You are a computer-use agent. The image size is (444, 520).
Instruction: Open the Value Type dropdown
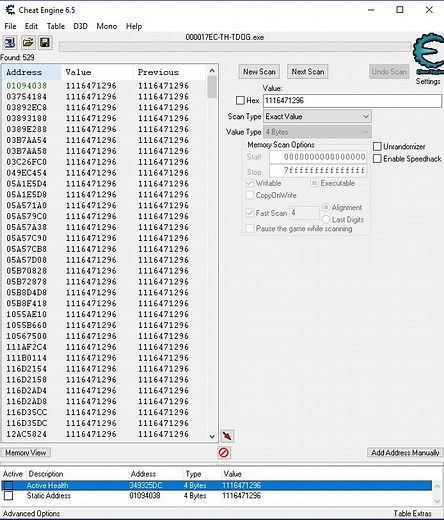317,132
